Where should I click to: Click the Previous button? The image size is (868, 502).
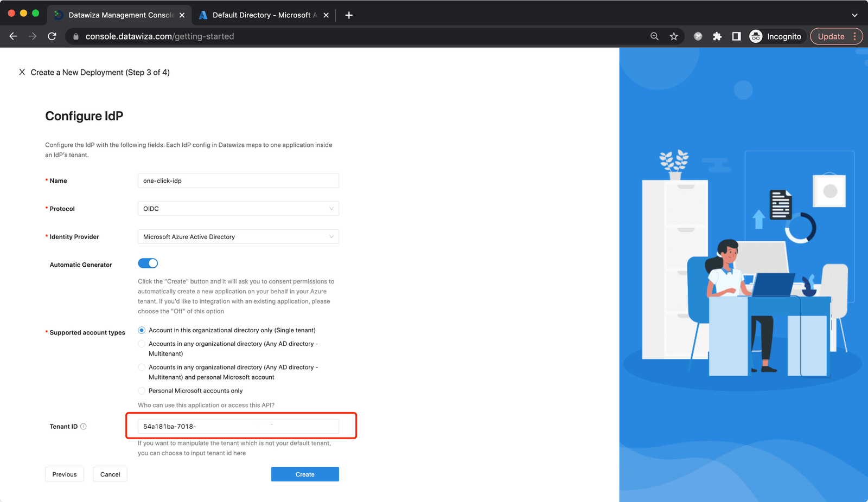pyautogui.click(x=65, y=474)
